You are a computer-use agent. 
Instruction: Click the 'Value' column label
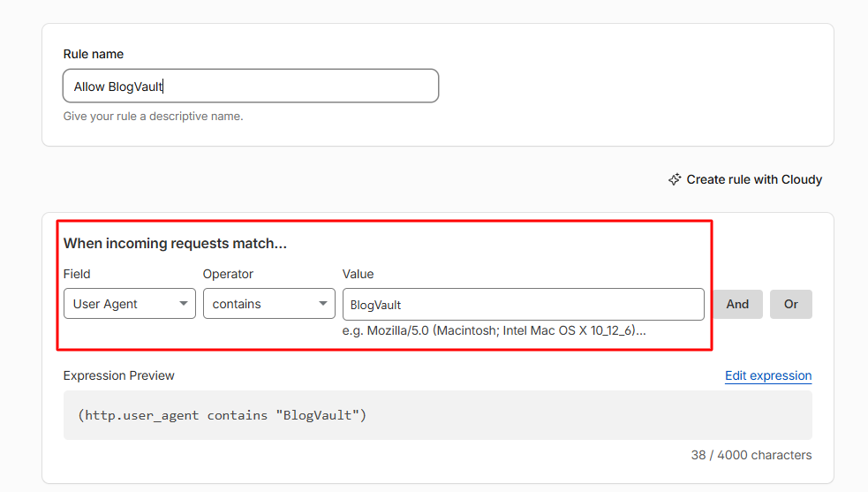[359, 274]
